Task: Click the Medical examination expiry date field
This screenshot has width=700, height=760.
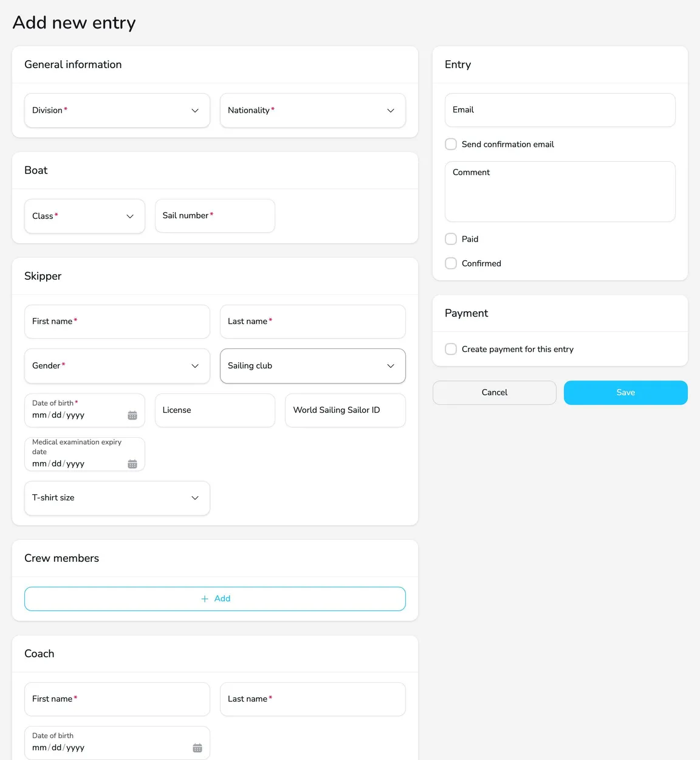Action: (84, 454)
